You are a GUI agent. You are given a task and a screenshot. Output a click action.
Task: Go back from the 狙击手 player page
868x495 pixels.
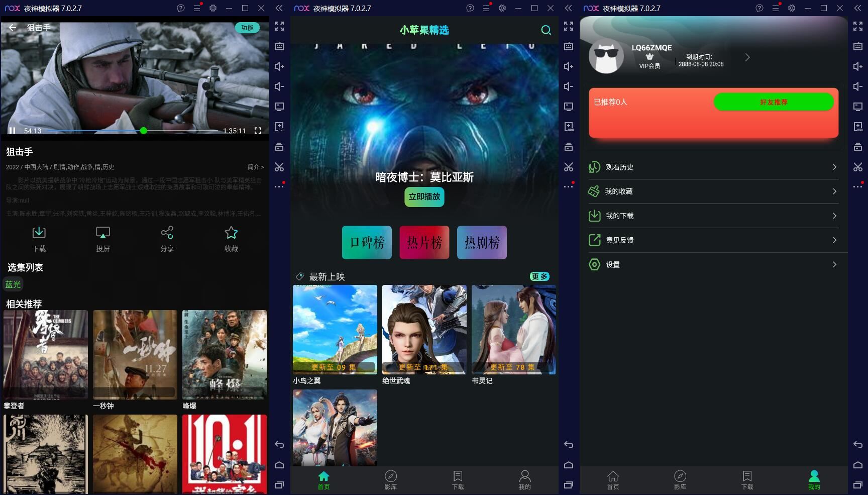13,28
